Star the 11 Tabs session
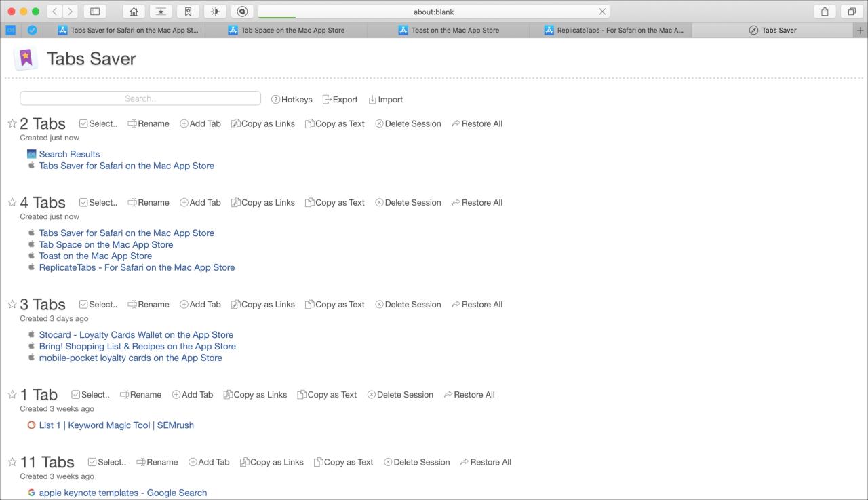This screenshot has width=868, height=500. tap(12, 463)
